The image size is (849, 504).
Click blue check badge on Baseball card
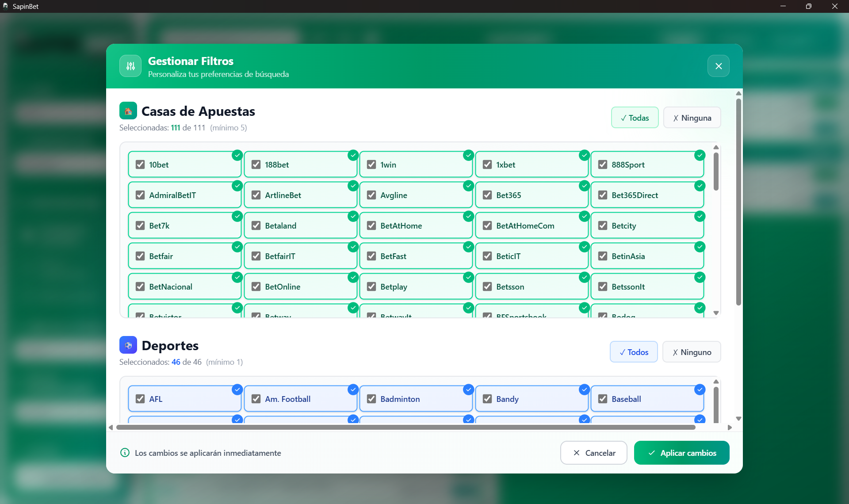(700, 390)
